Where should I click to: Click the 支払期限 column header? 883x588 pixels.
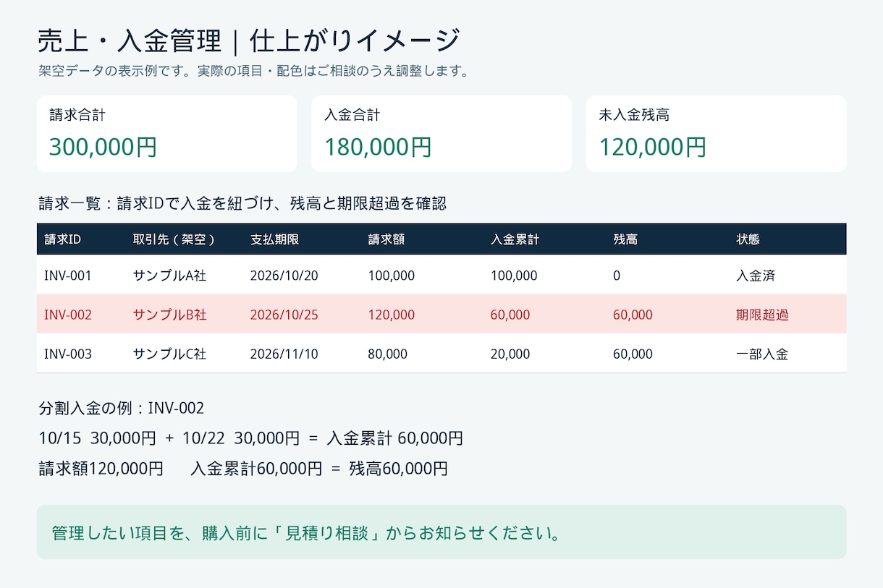click(x=274, y=239)
